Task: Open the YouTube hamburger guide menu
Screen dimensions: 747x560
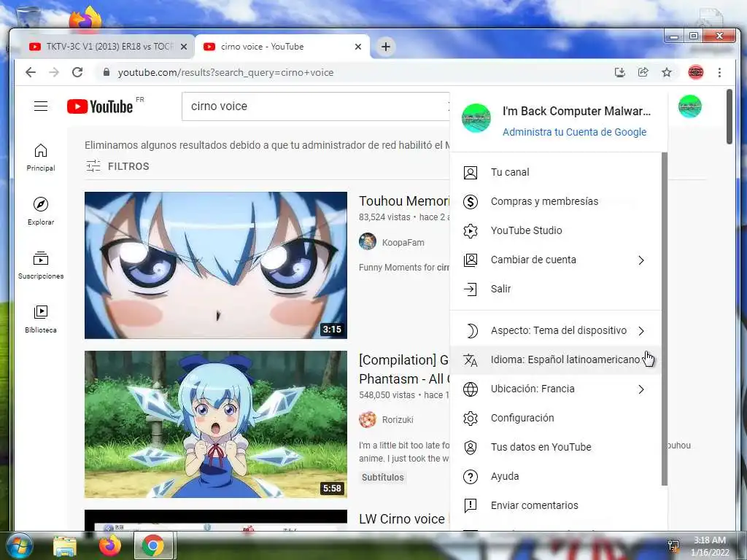Action: (41, 106)
